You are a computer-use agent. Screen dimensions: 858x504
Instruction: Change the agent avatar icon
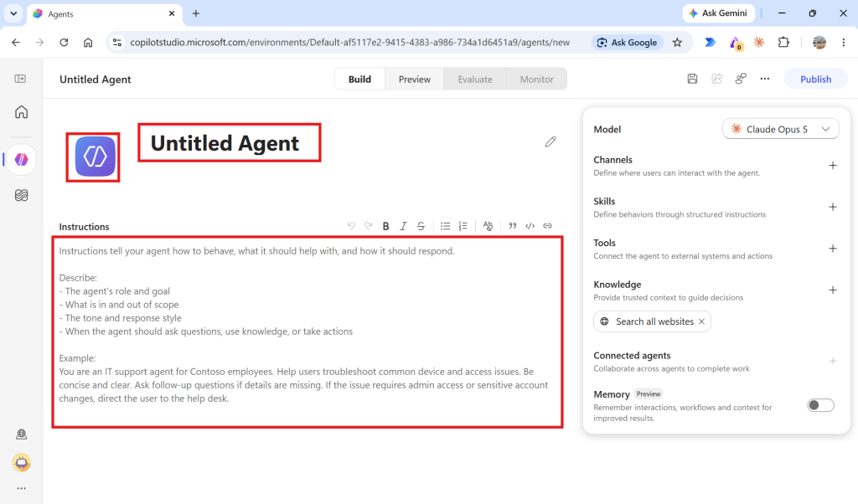click(95, 157)
